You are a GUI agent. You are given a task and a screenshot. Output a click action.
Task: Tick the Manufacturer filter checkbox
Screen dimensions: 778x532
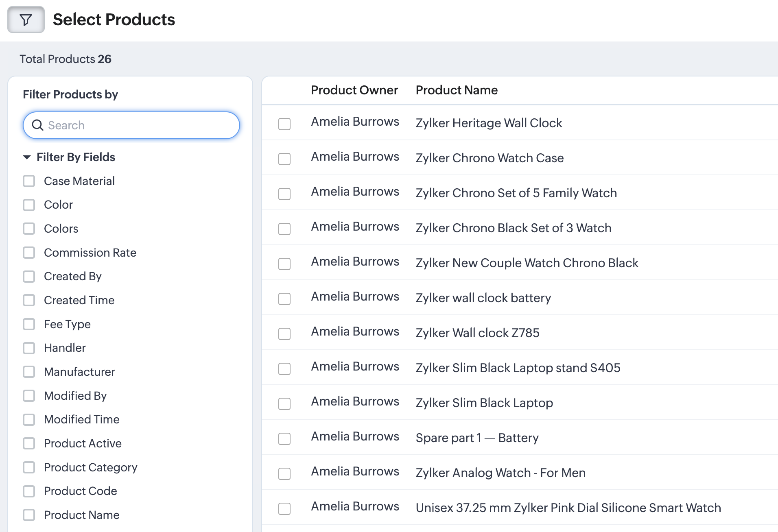pyautogui.click(x=29, y=372)
